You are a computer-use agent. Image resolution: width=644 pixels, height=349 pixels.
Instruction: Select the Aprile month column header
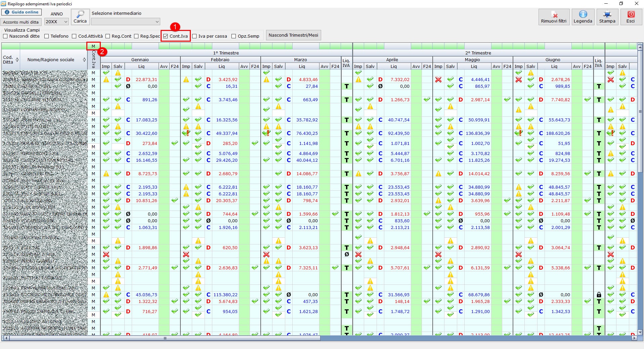coord(392,60)
